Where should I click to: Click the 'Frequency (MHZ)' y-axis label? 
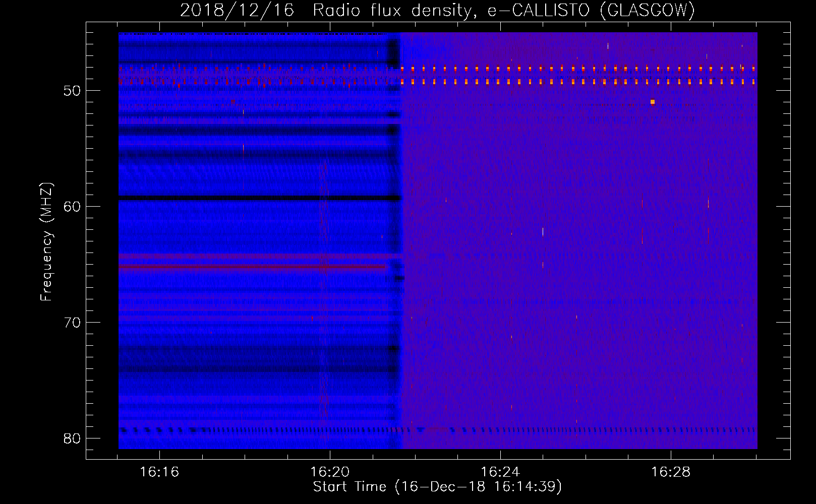coord(46,242)
